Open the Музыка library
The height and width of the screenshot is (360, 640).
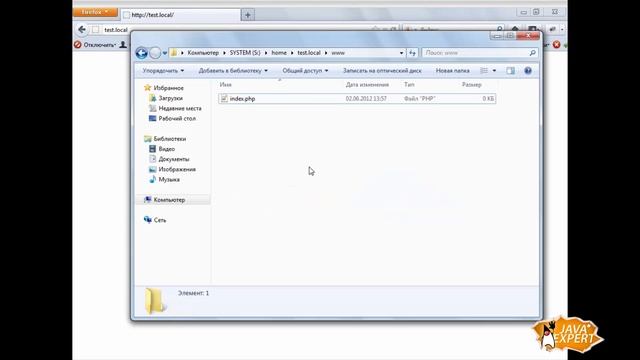(169, 180)
